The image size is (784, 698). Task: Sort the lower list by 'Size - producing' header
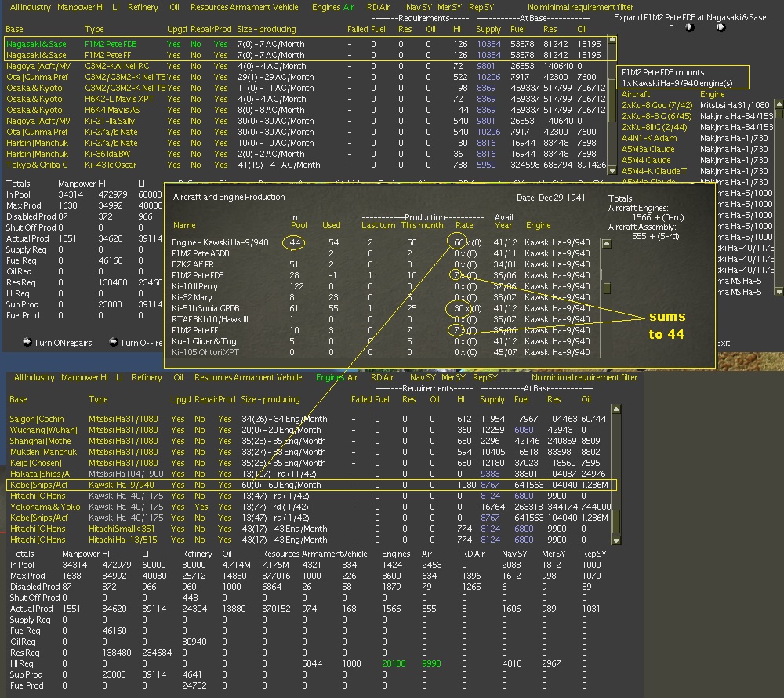pyautogui.click(x=270, y=399)
